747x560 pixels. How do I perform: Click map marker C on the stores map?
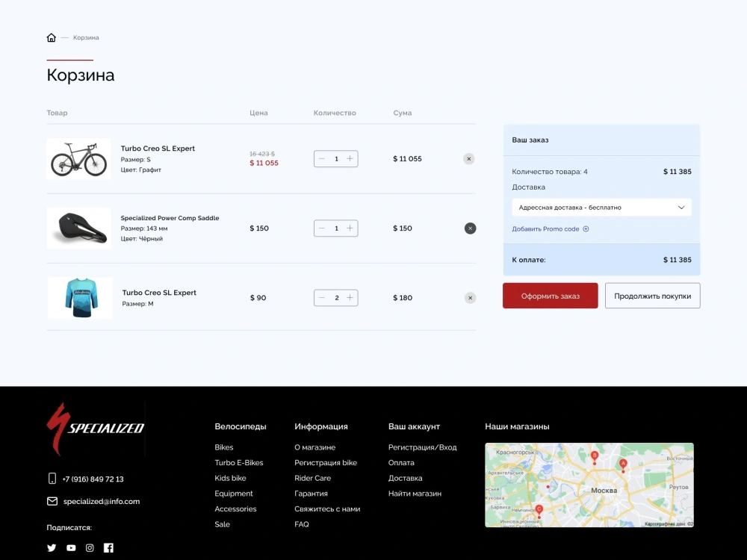click(x=539, y=511)
